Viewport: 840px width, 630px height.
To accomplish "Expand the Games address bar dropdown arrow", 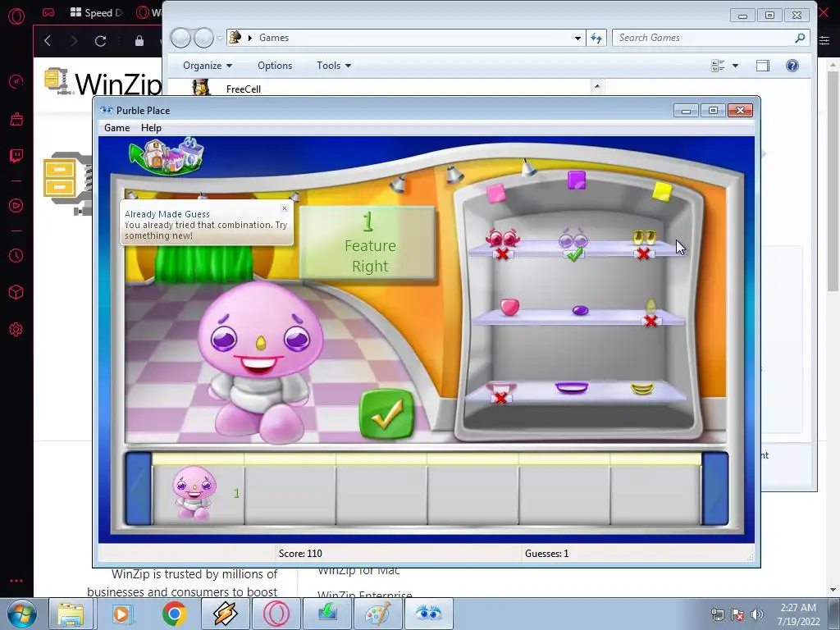I will 577,38.
